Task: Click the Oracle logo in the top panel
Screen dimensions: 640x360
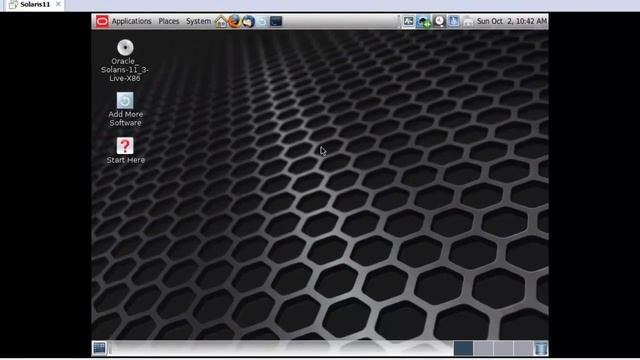Action: pos(102,21)
